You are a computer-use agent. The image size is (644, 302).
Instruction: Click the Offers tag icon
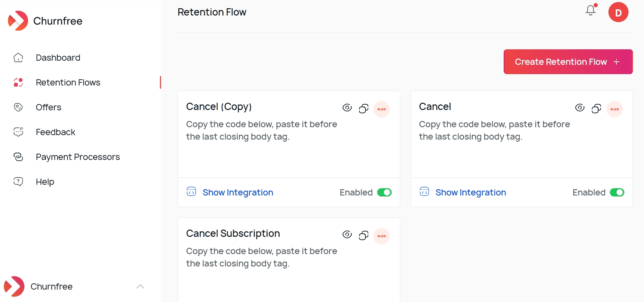click(x=18, y=107)
